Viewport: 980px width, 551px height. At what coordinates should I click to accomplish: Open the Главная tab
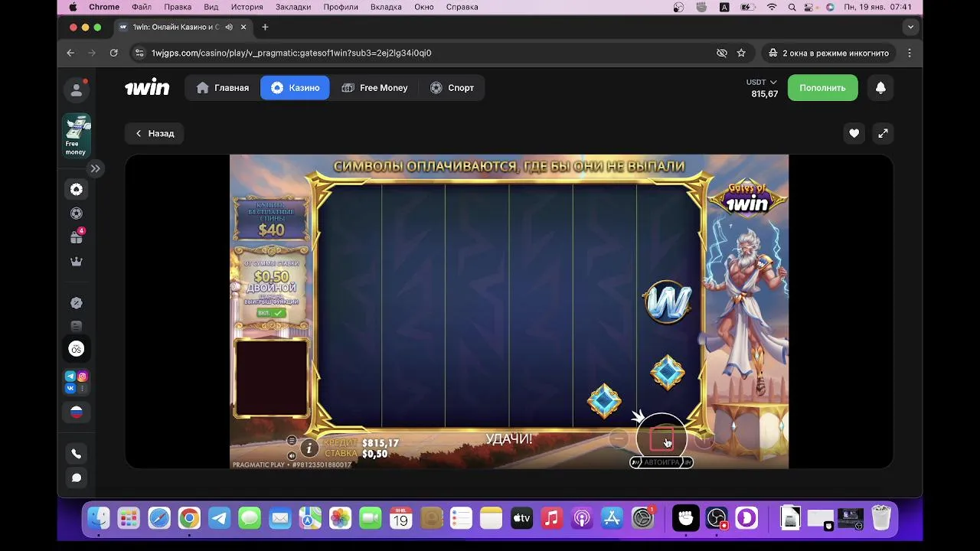click(x=223, y=88)
